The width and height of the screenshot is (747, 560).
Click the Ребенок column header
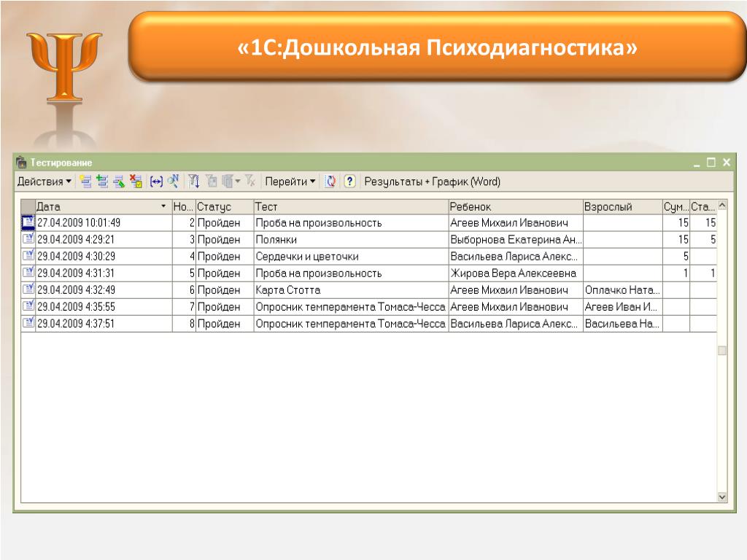(x=516, y=206)
